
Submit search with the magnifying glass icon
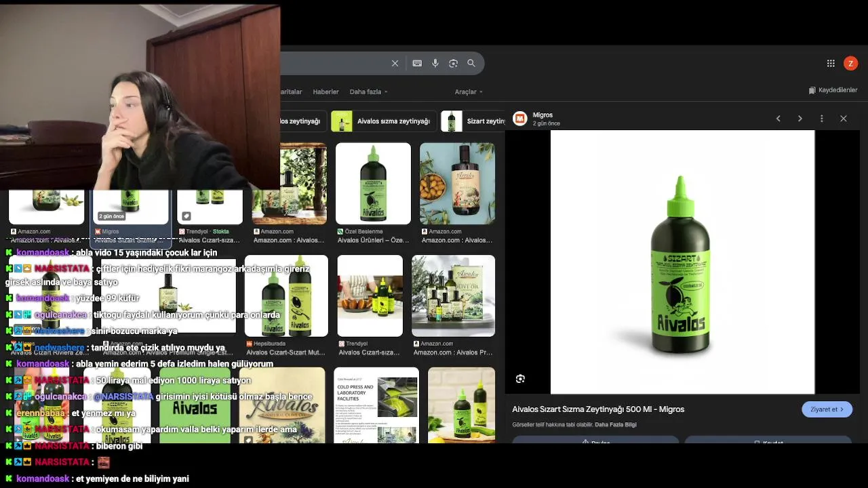tap(471, 63)
